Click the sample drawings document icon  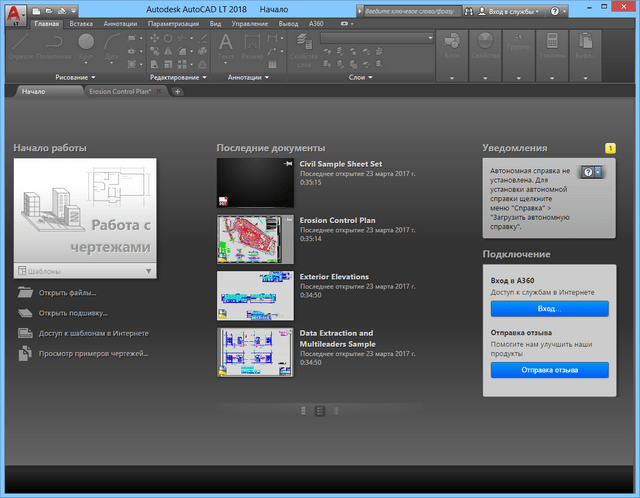tap(23, 353)
